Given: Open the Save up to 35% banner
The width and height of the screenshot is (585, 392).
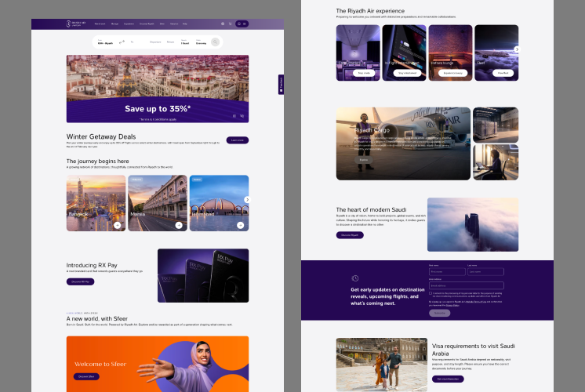Looking at the screenshot, I should 158,89.
